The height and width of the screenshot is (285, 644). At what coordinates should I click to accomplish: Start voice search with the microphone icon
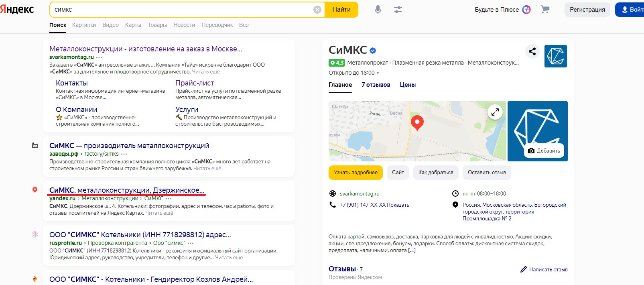point(378,10)
